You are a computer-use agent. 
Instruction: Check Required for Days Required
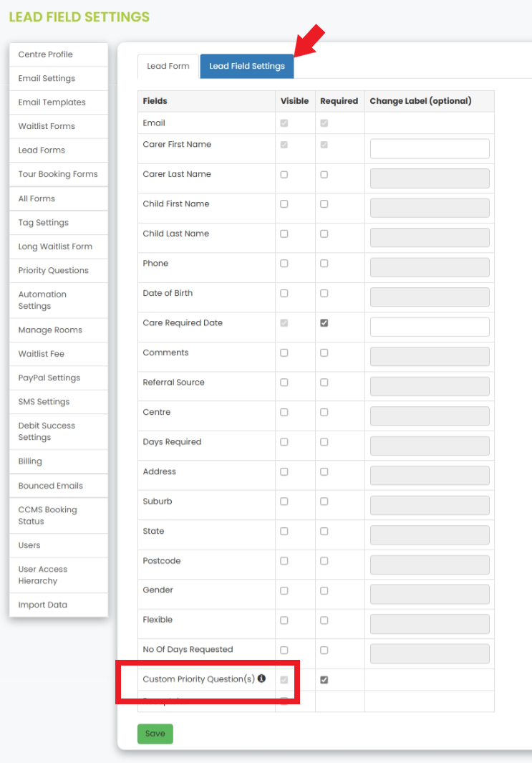point(324,442)
